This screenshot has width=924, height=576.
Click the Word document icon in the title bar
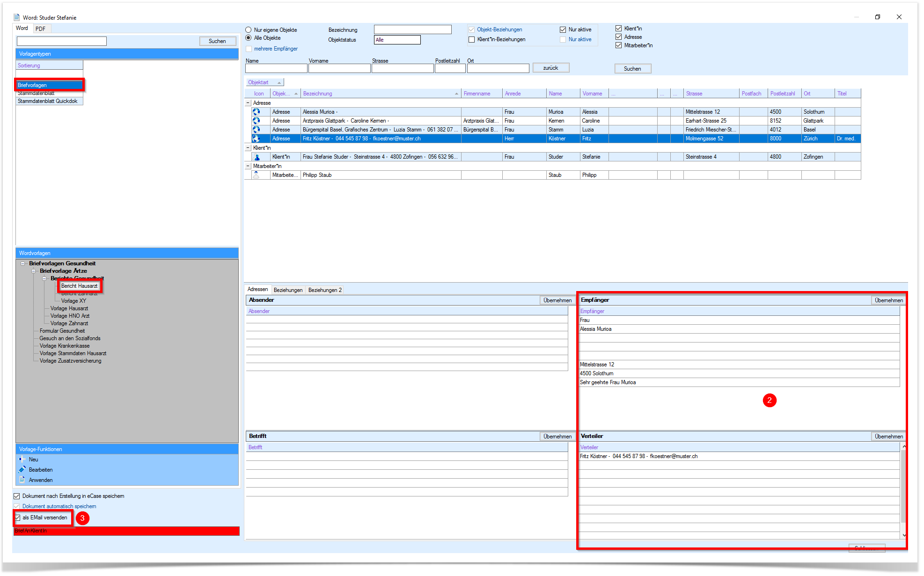pos(17,17)
